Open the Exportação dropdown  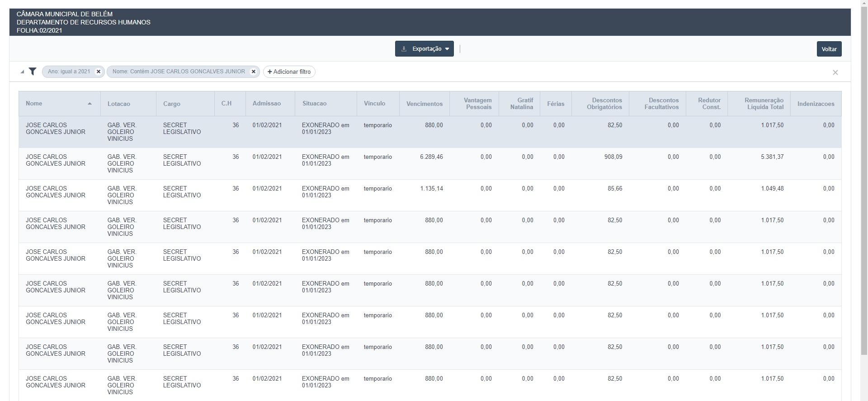pyautogui.click(x=424, y=49)
